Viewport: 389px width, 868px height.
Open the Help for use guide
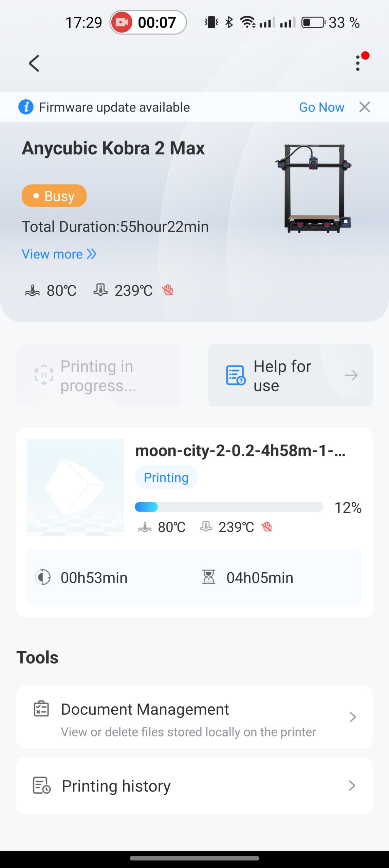[282, 375]
